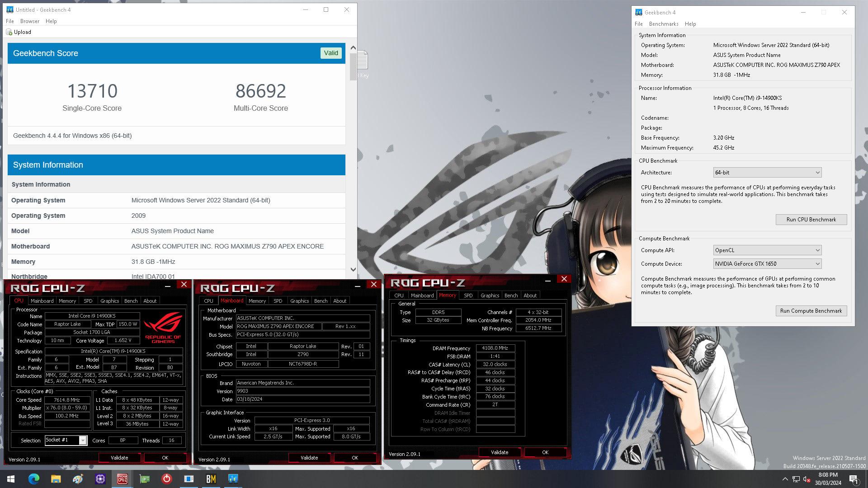Screen dimensions: 868x488
Task: Open the purple CPU chip app on taskbar
Action: coord(100,479)
